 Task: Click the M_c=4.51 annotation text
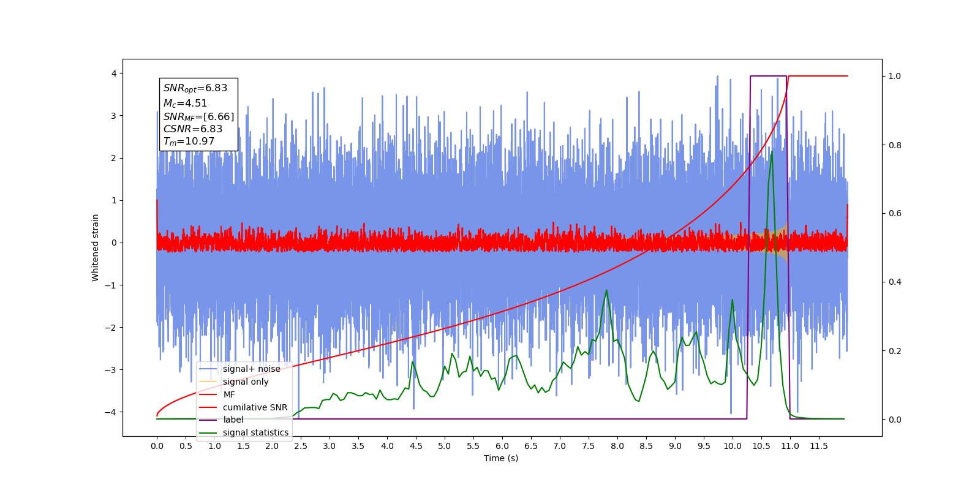[185, 104]
